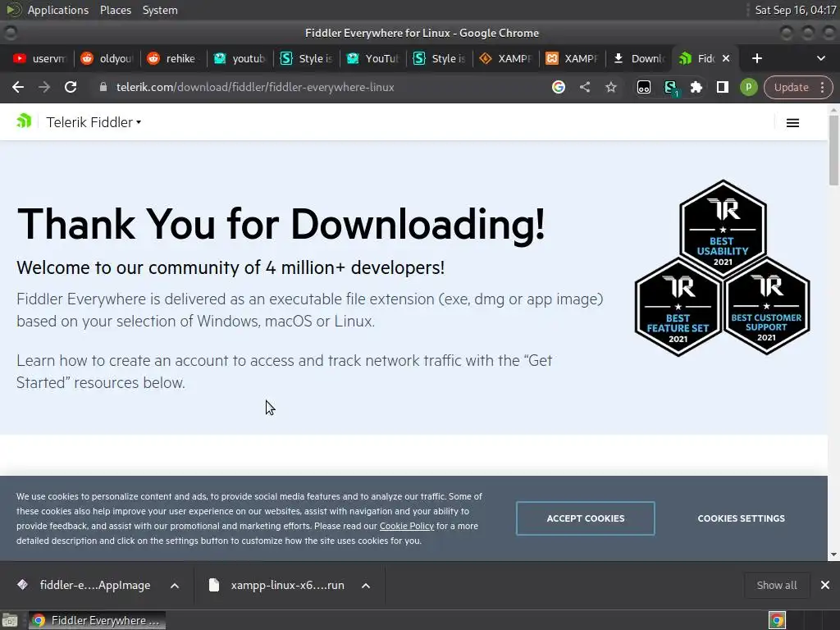Open the xampp-linux-x6....run download

coord(287,585)
